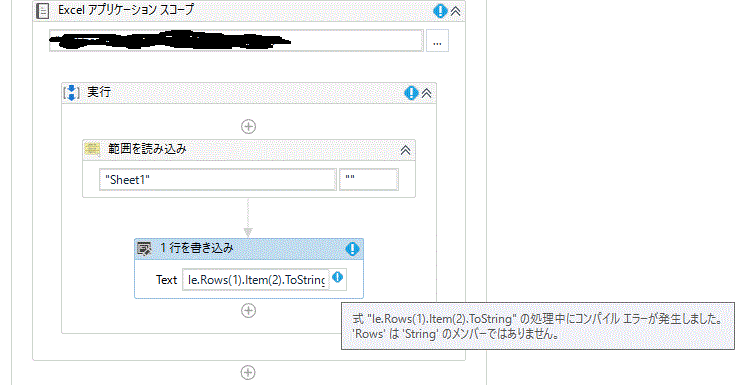The width and height of the screenshot is (741, 385).
Task: Click the 範囲を読み込み activity icon
Action: [92, 149]
